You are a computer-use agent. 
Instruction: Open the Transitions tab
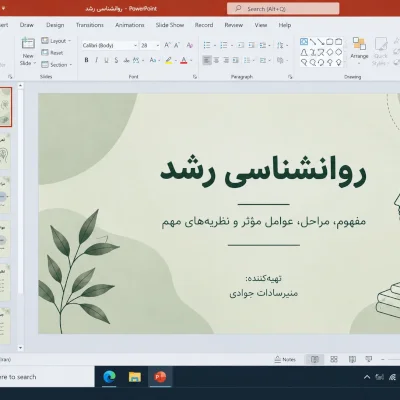[90, 25]
